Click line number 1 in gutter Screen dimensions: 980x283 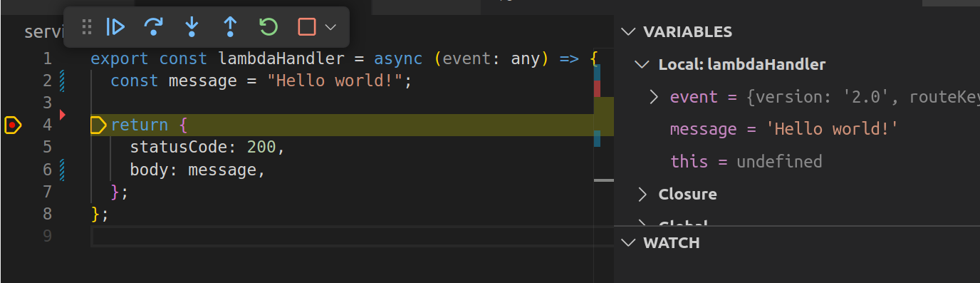pyautogui.click(x=47, y=58)
